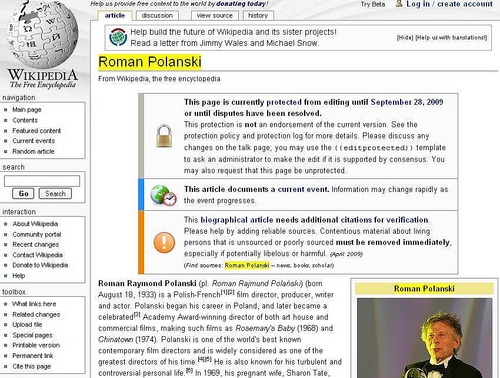The width and height of the screenshot is (500, 378).
Task: Click biographical article link
Action: [x=237, y=220]
